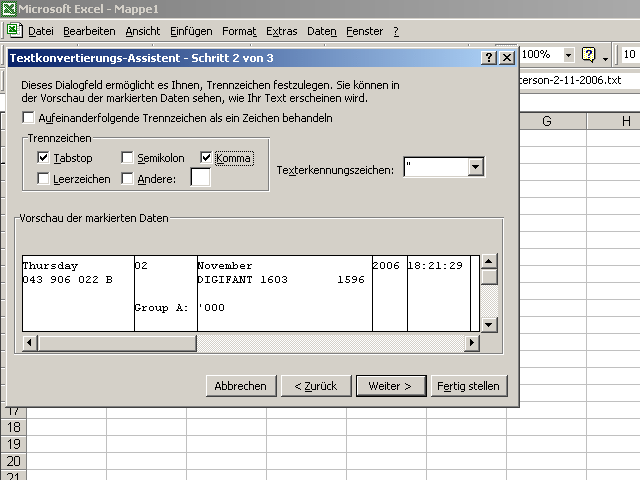Select row 20 header
This screenshot has width=640, height=480.
click(13, 461)
